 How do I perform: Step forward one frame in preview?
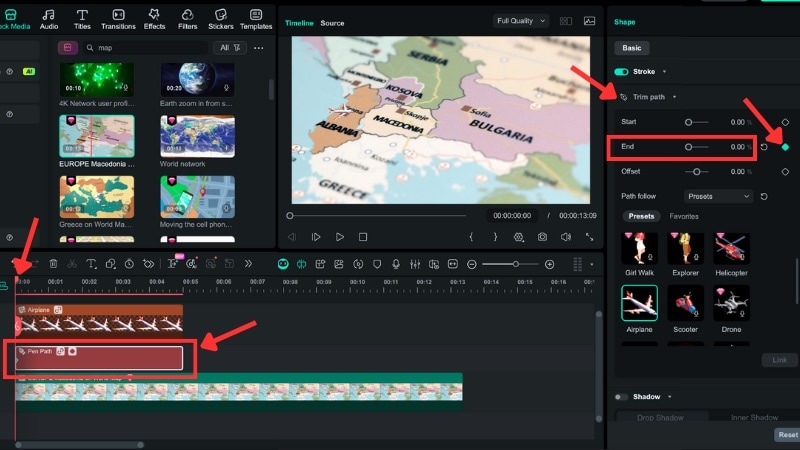[316, 237]
